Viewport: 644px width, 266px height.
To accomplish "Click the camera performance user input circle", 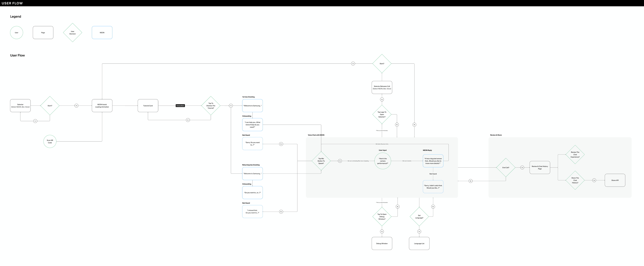I will [x=383, y=161].
